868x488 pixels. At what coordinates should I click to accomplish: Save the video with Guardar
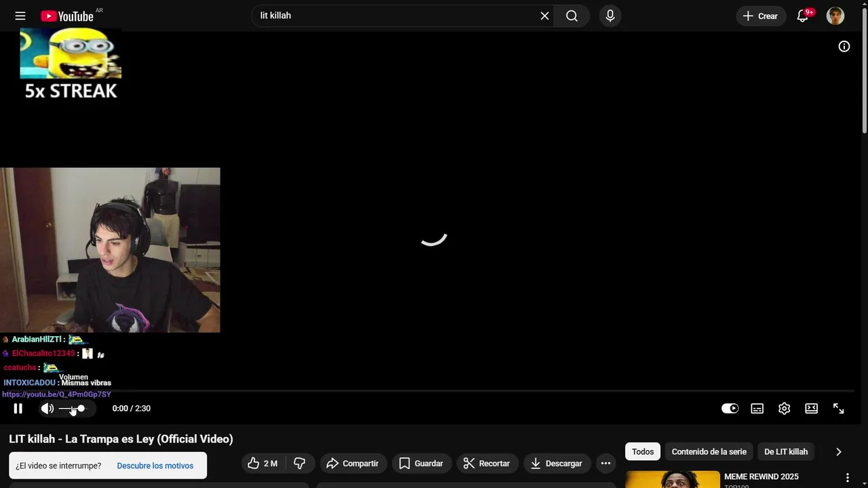coord(421,464)
